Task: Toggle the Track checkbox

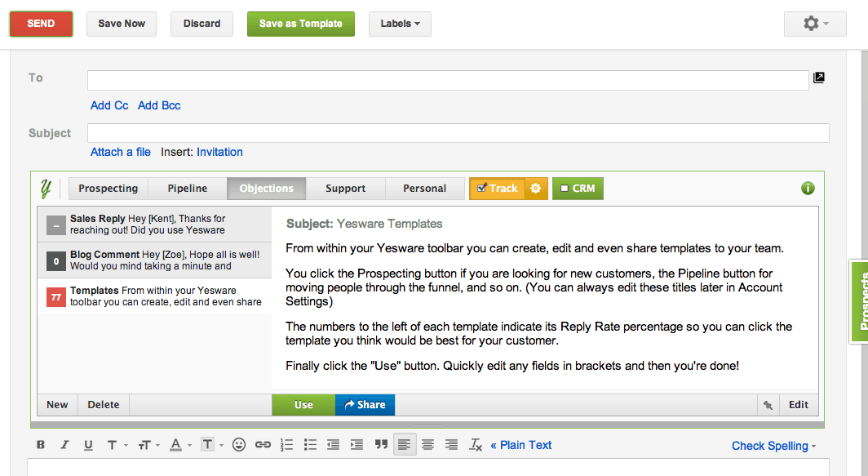Action: tap(481, 189)
